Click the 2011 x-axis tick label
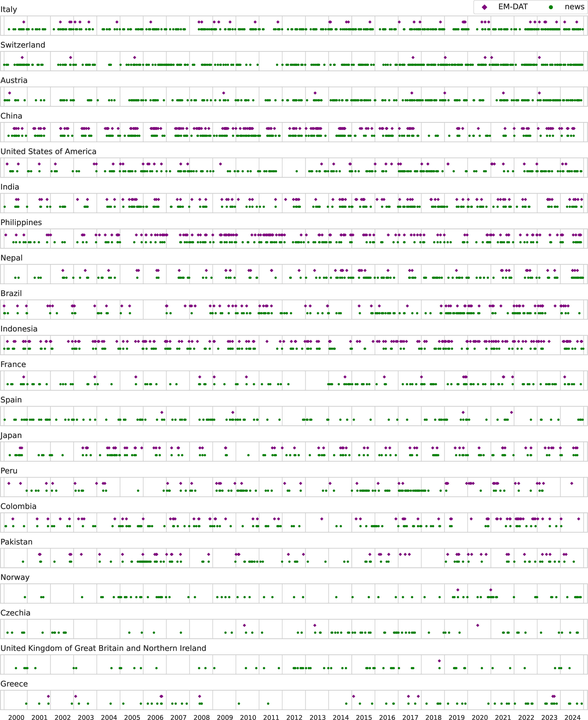The height and width of the screenshot is (720, 588). point(271,717)
